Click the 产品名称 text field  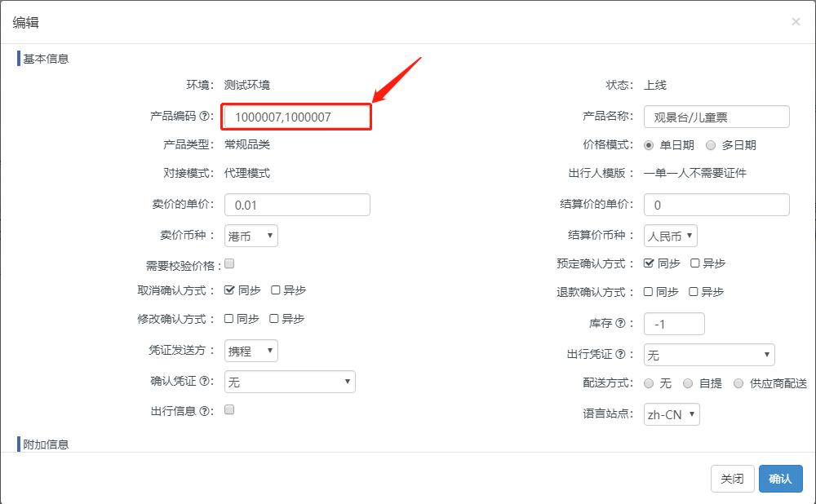[x=716, y=117]
